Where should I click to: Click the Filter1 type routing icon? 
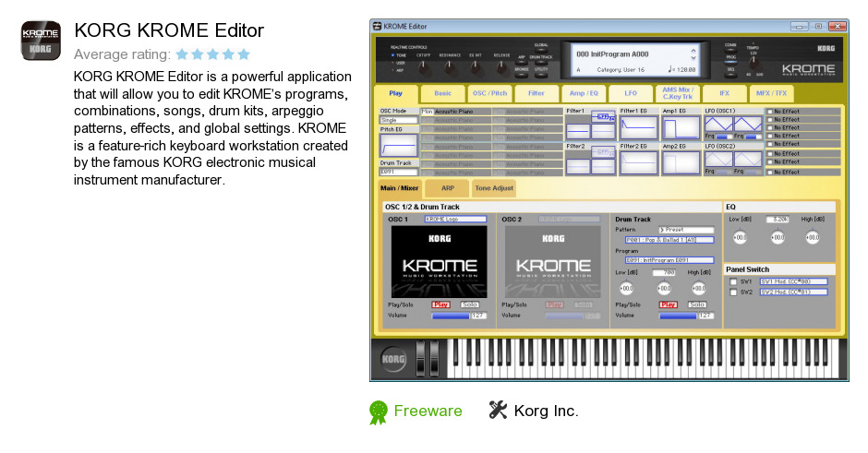pyautogui.click(x=603, y=116)
